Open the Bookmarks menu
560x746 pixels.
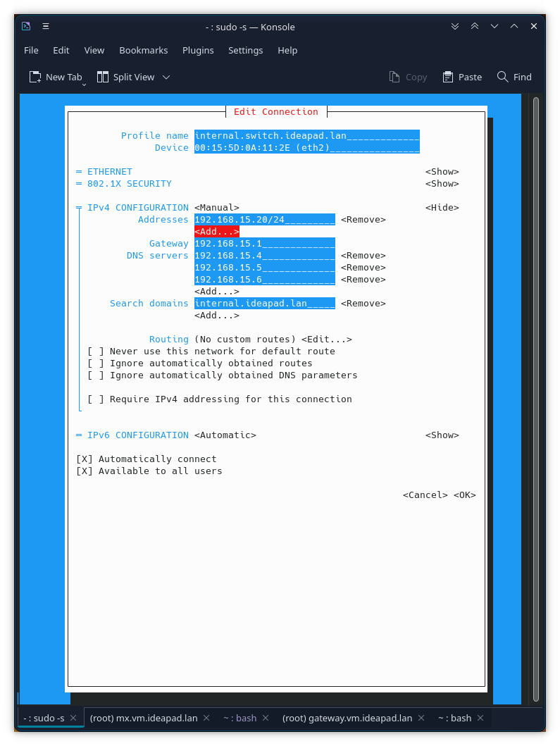tap(144, 51)
